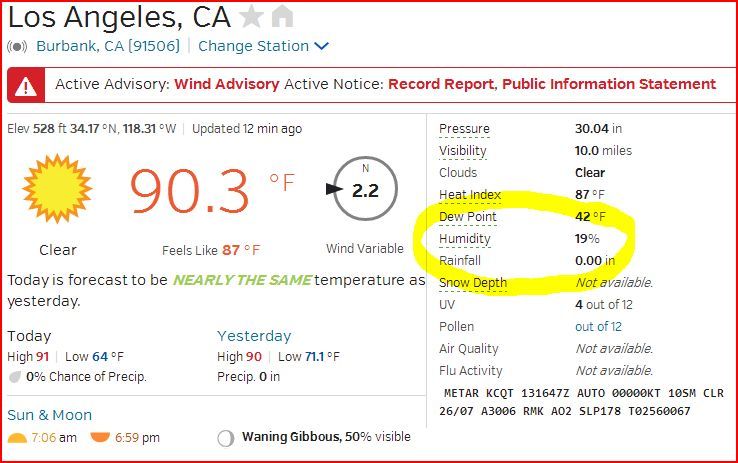Click the pollen 'out of 12' link

[598, 327]
